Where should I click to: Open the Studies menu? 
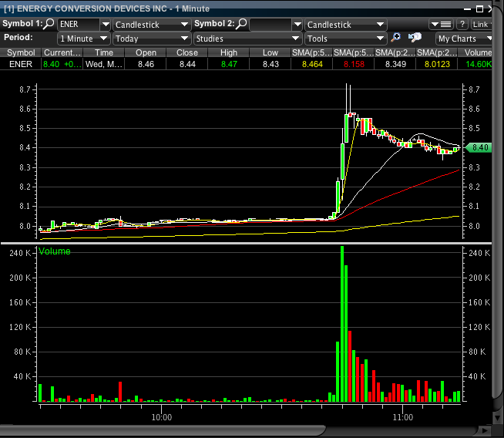(x=247, y=39)
